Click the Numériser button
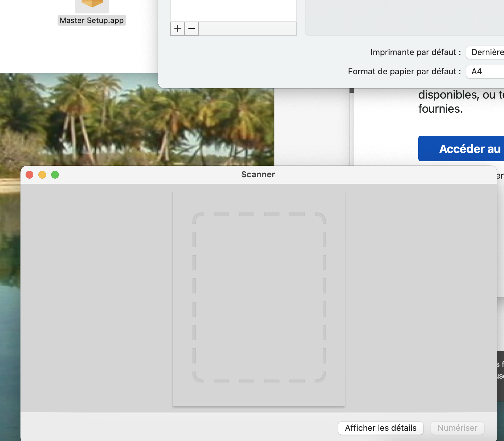Image resolution: width=504 pixels, height=441 pixels. click(457, 428)
